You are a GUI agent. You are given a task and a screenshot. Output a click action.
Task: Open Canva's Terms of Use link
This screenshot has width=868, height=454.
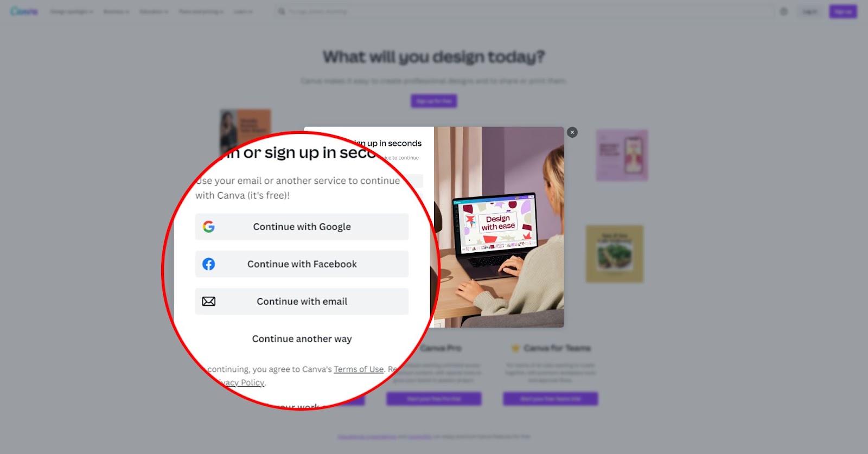[359, 369]
